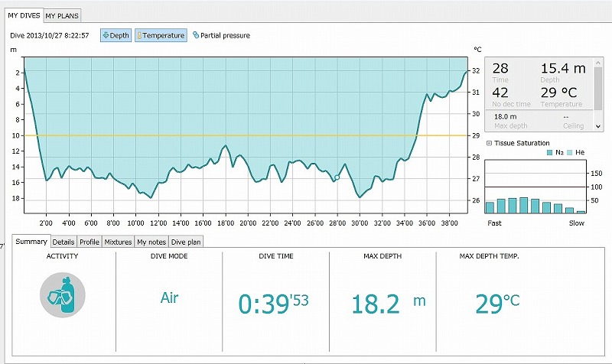Enable the Partial pressure graph

click(x=221, y=35)
